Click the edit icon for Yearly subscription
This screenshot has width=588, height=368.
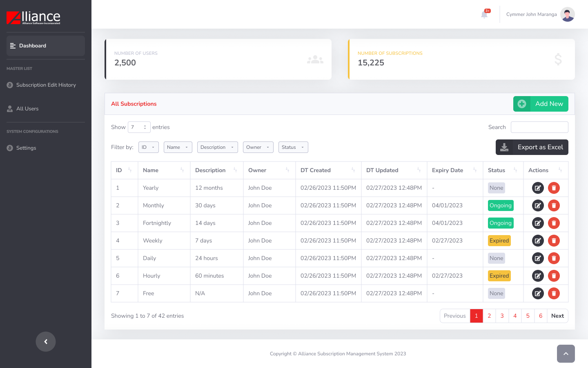(538, 188)
